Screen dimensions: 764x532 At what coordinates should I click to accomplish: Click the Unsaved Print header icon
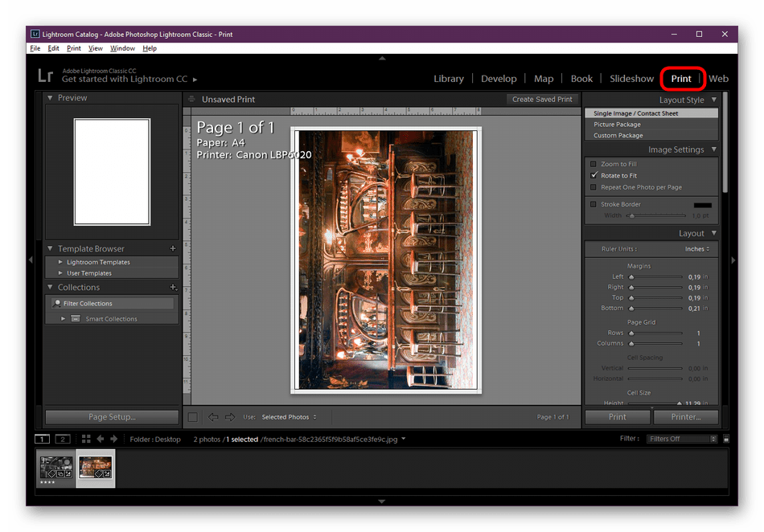(192, 99)
